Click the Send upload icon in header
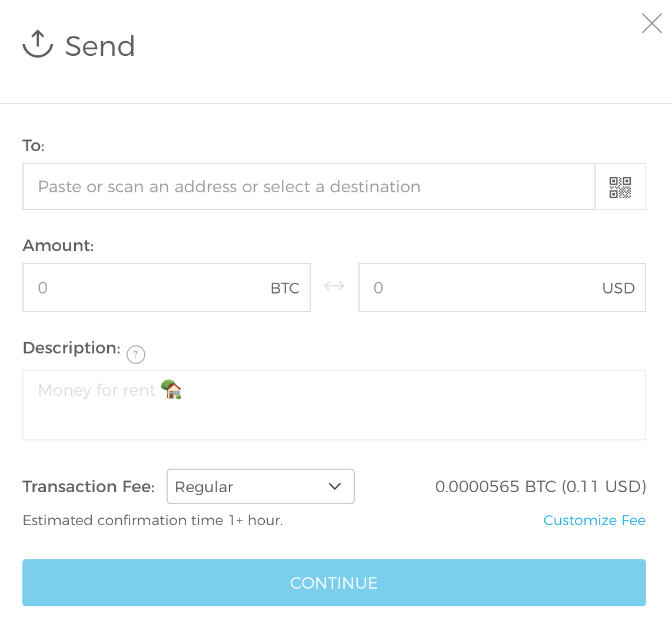The width and height of the screenshot is (672, 621). coord(38,45)
